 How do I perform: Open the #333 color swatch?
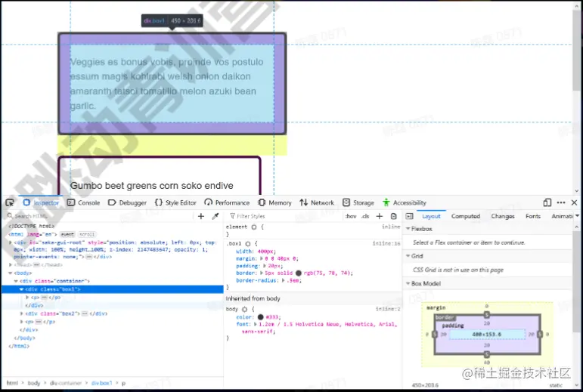pyautogui.click(x=261, y=317)
